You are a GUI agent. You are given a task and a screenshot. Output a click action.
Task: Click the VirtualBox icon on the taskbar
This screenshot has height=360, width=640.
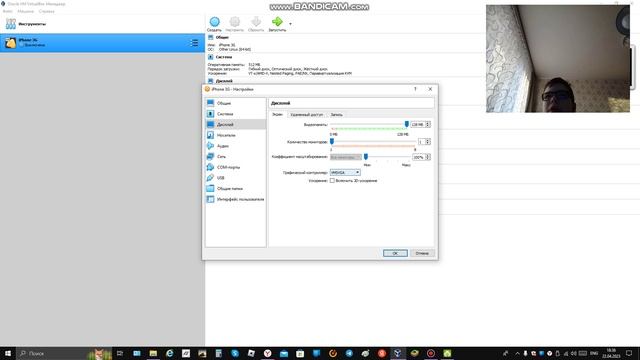tap(398, 353)
